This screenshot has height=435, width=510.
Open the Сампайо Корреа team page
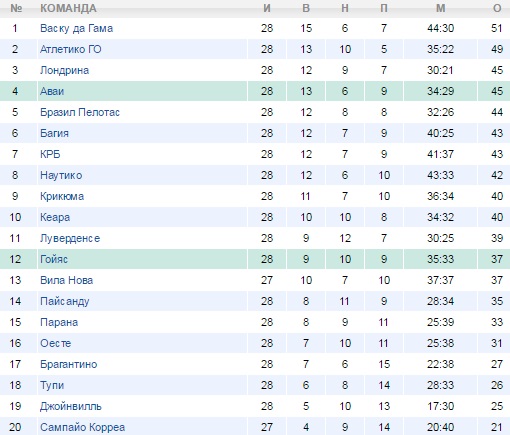(x=82, y=427)
